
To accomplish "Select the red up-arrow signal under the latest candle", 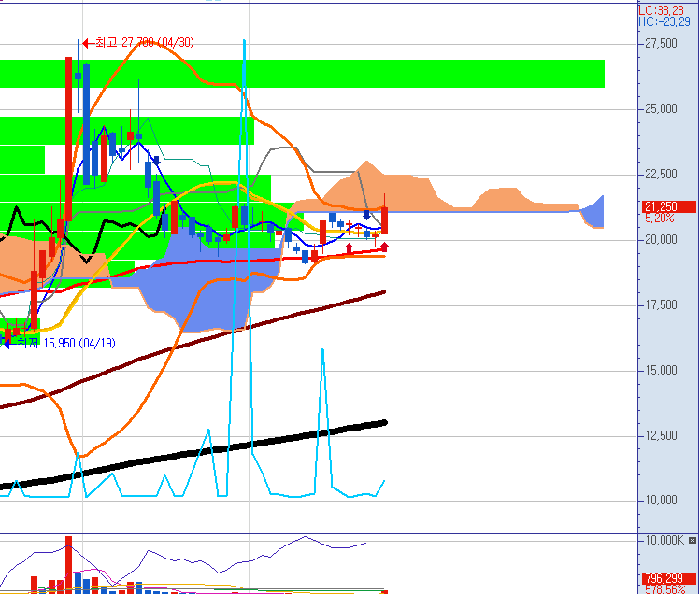I will click(x=384, y=247).
